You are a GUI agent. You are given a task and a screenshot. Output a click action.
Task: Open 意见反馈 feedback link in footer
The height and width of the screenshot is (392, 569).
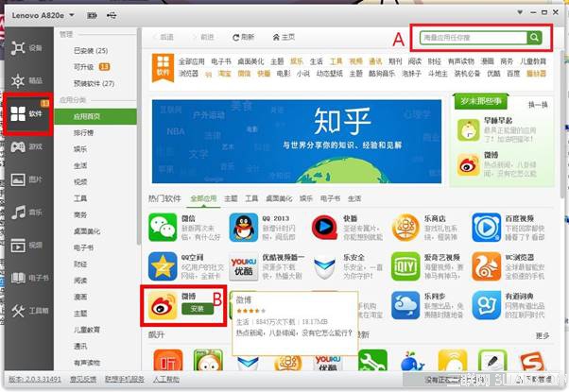[83, 380]
